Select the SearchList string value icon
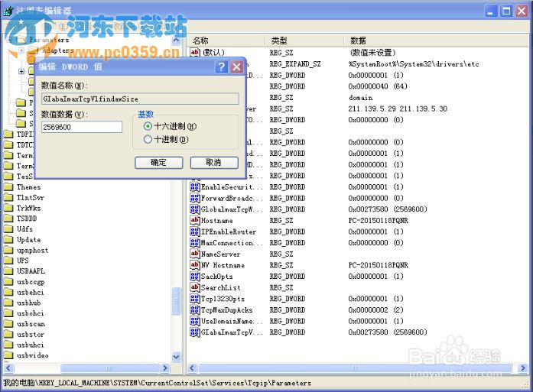 (x=195, y=287)
